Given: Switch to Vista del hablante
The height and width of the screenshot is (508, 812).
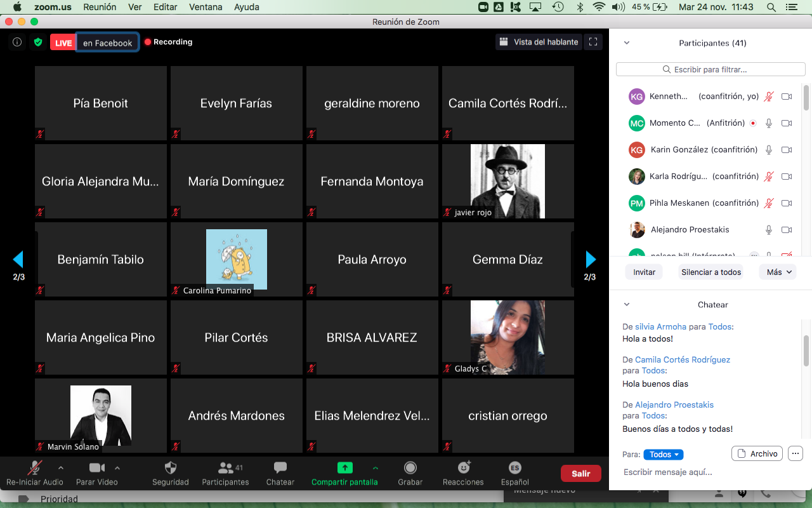Looking at the screenshot, I should point(539,42).
